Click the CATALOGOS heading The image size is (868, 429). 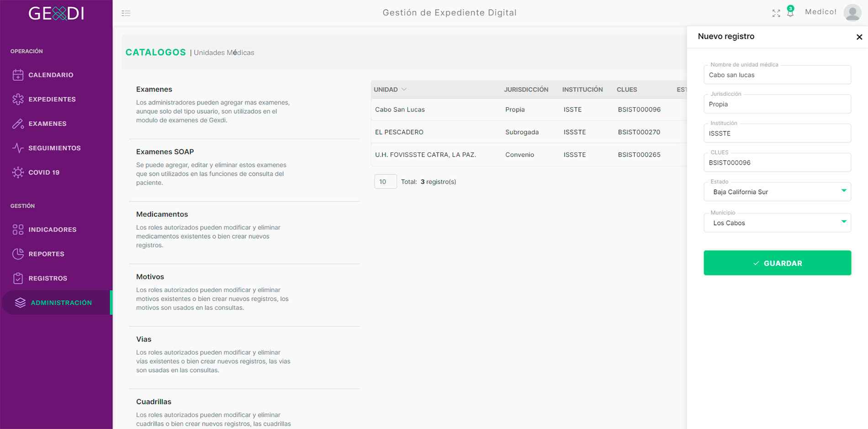coord(156,52)
